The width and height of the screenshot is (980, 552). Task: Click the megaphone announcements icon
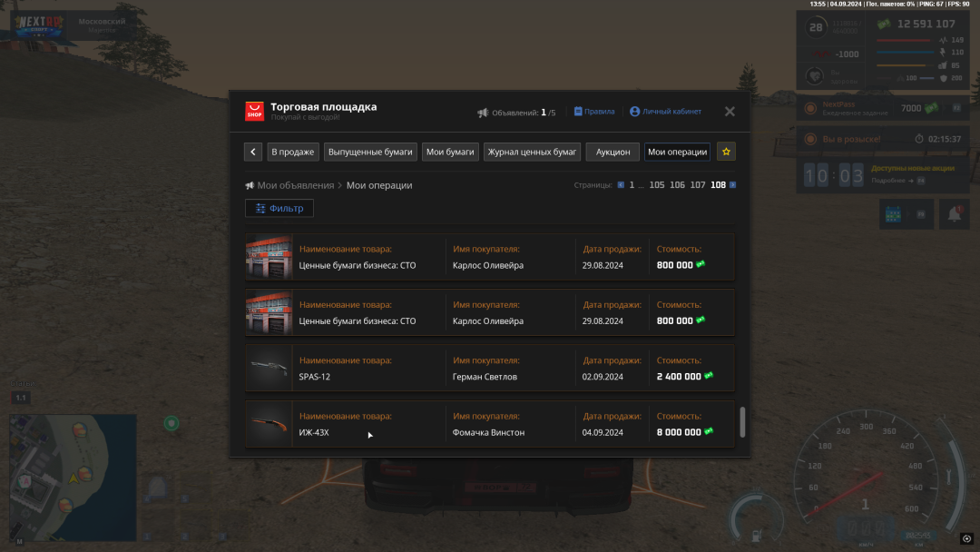[x=483, y=113]
